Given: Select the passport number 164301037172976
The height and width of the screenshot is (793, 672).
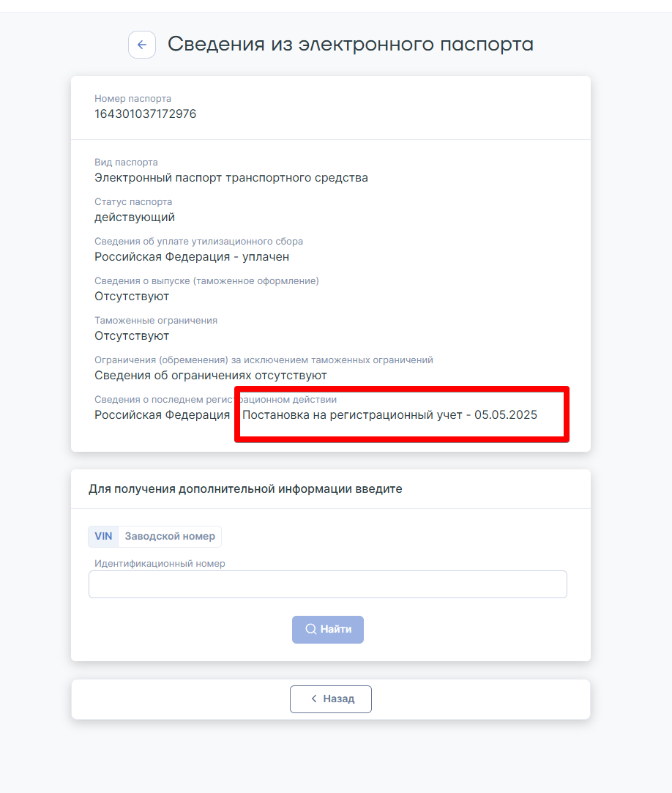Looking at the screenshot, I should [145, 113].
